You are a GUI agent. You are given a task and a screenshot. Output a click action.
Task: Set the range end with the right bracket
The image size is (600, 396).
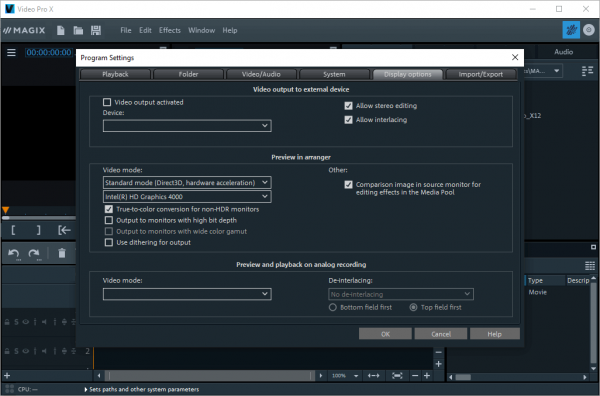coord(38,230)
